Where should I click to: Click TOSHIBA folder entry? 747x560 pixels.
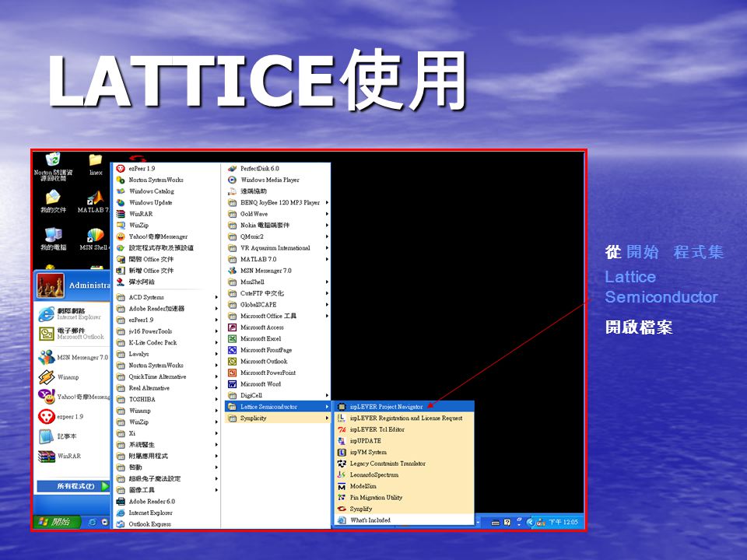[167, 400]
